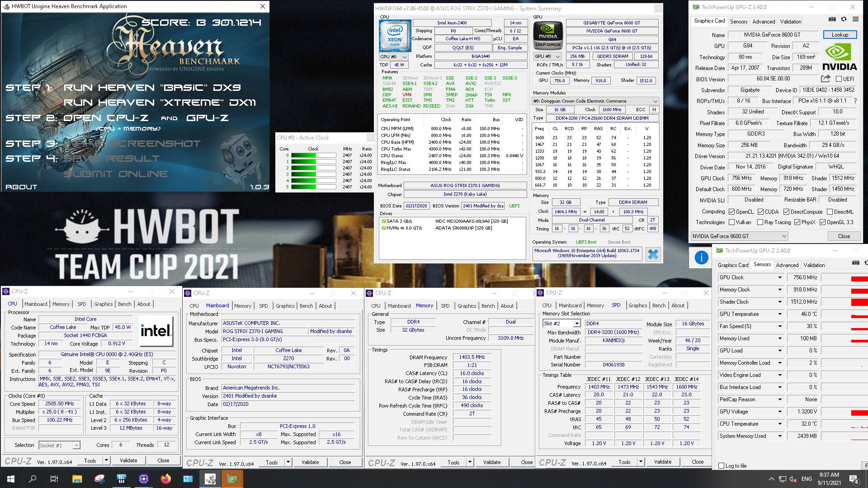Toggle DirectML checkbox
868x488 pixels.
[x=830, y=211]
